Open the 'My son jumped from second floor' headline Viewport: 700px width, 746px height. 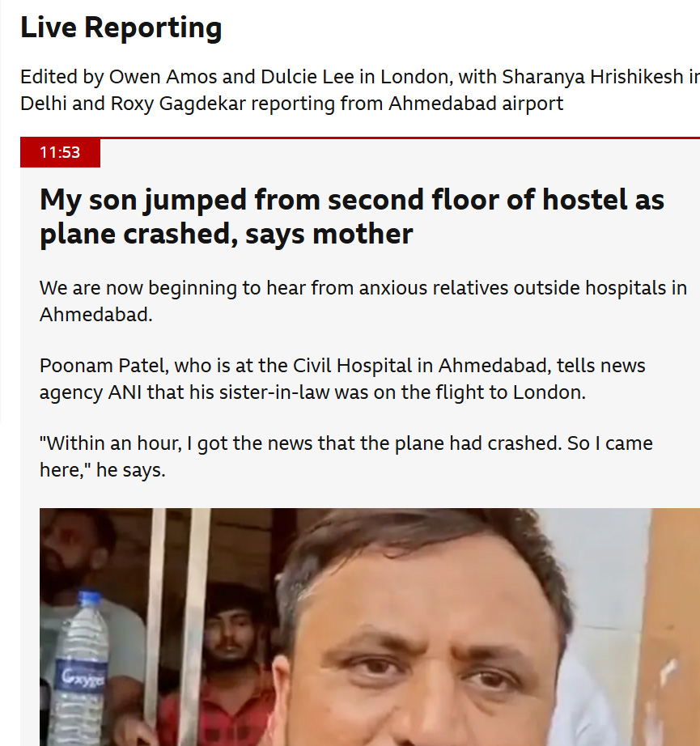[x=352, y=217]
